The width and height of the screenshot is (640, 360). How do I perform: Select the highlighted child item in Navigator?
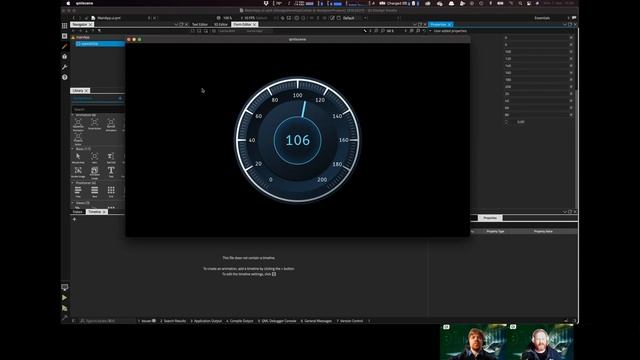tap(100, 44)
